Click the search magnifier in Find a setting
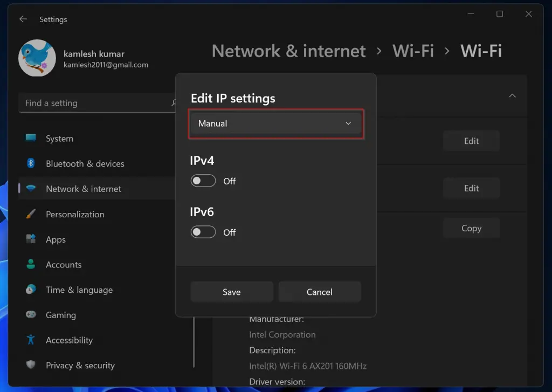 pos(174,102)
